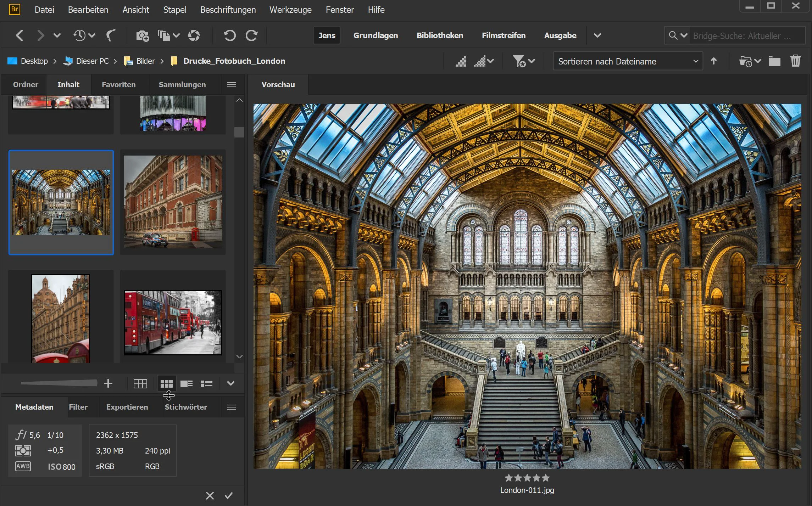Sort ascending with the upward arrow icon
Viewport: 812px width, 506px height.
713,61
